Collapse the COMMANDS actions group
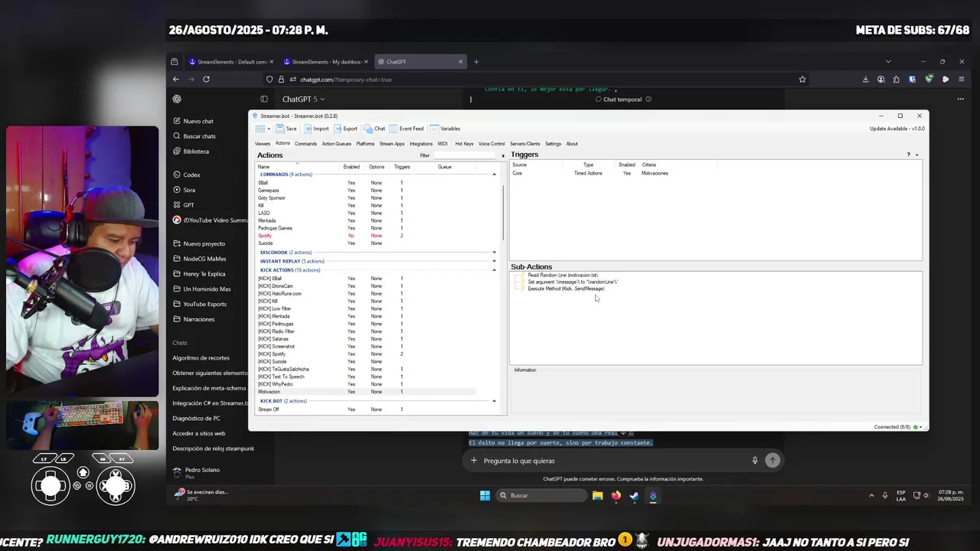The image size is (980, 551). tap(494, 174)
